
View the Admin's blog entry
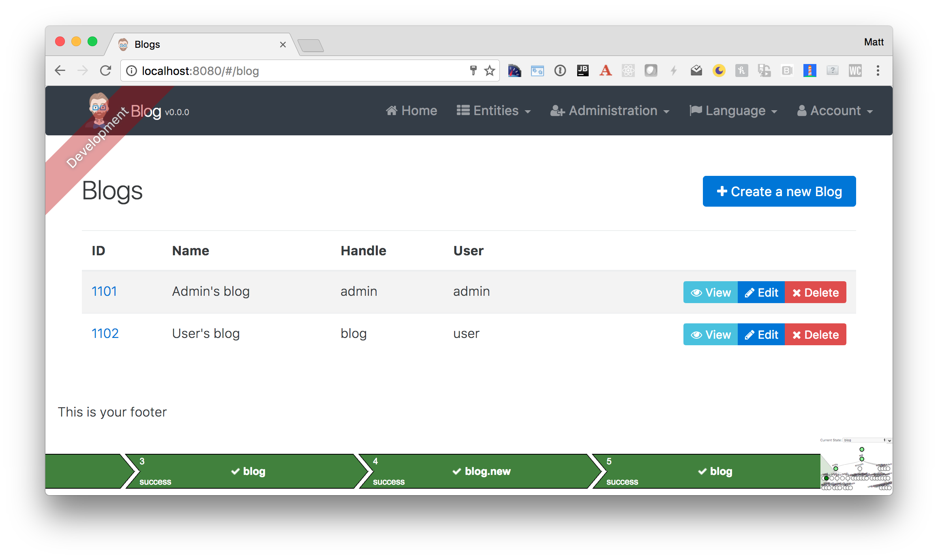coord(711,292)
